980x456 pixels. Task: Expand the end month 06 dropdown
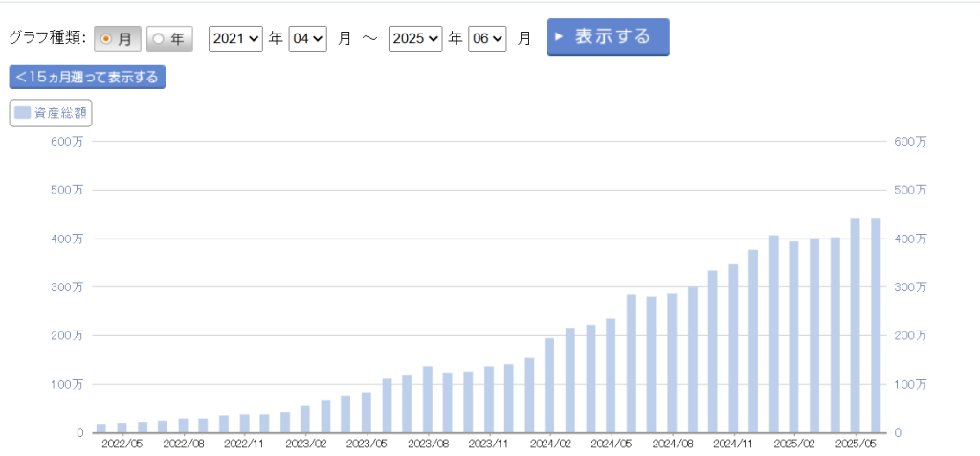coord(487,38)
